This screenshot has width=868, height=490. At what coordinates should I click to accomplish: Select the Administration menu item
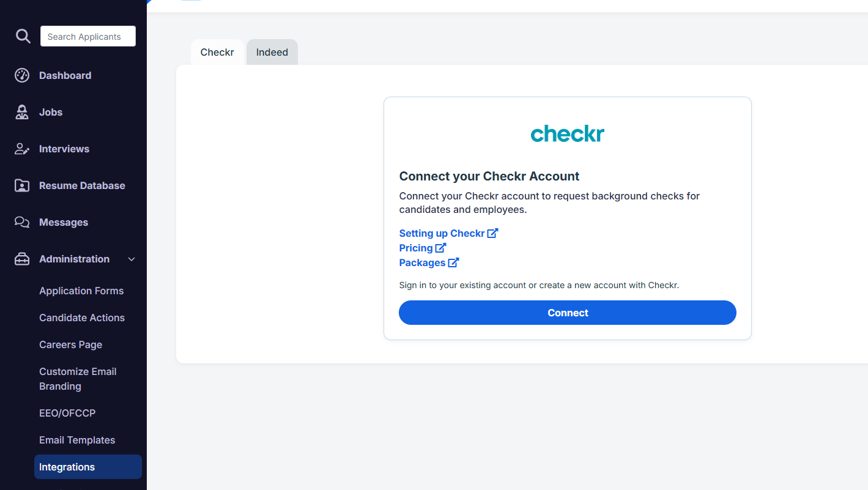75,259
